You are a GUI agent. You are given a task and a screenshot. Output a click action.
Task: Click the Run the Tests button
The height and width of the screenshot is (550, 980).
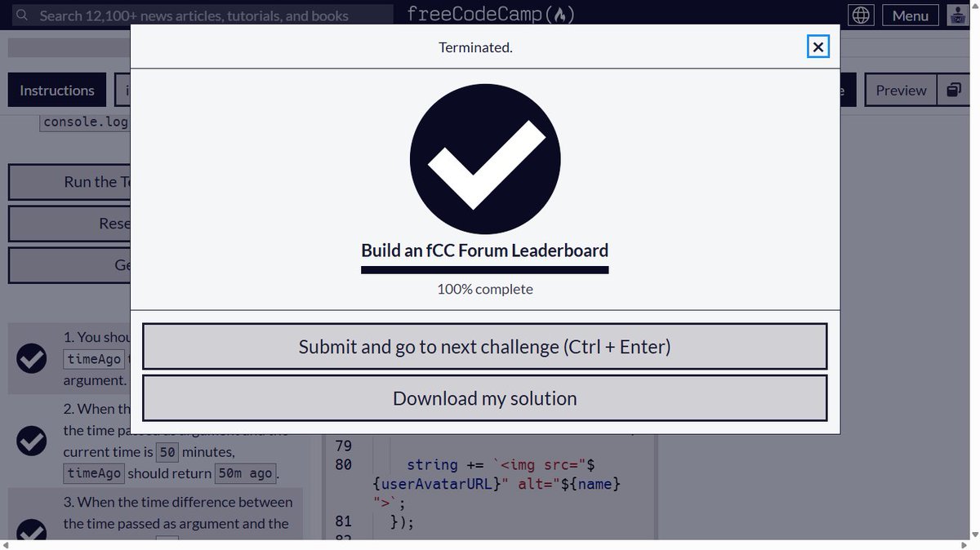pos(69,182)
